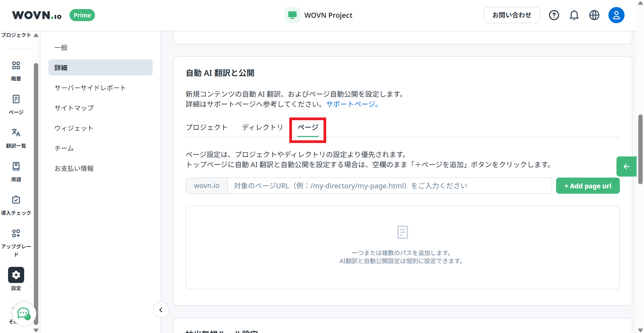Image resolution: width=644 pixels, height=333 pixels.
Task: Click the help question mark icon
Action: coord(554,15)
